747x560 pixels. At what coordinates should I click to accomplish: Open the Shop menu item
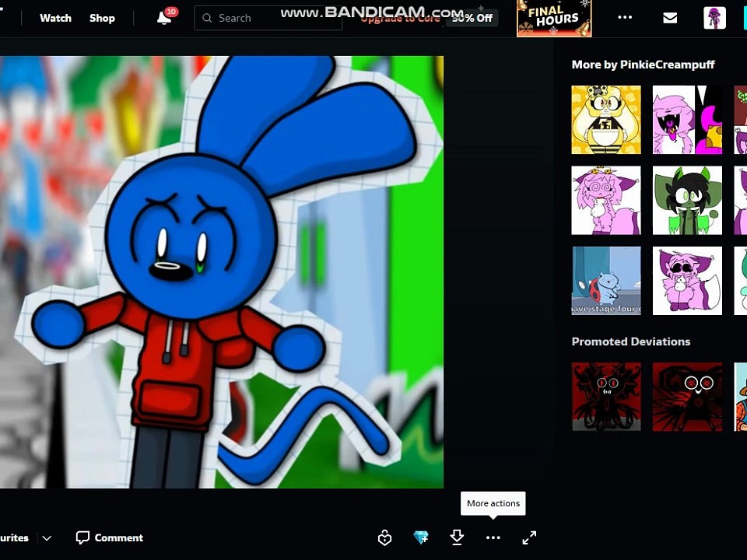pyautogui.click(x=102, y=18)
